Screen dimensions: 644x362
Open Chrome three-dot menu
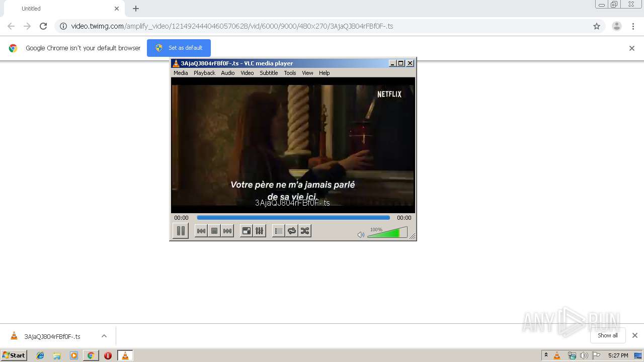(x=633, y=26)
